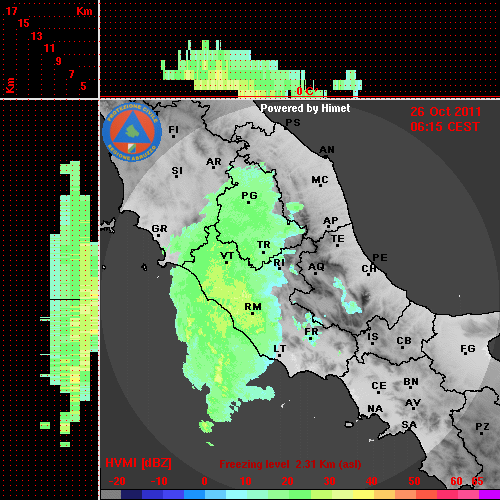Screen dimensions: 500x500
Task: Click the BN city label
Action: click(411, 382)
